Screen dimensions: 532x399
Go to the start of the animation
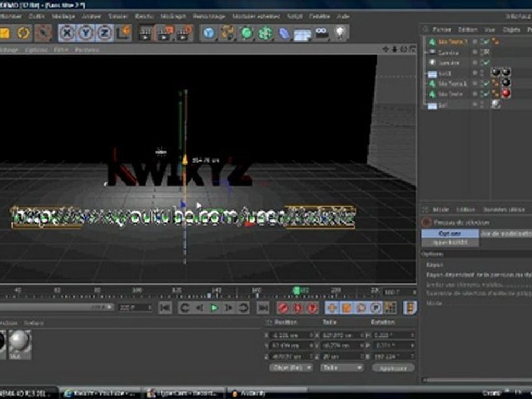[165, 308]
